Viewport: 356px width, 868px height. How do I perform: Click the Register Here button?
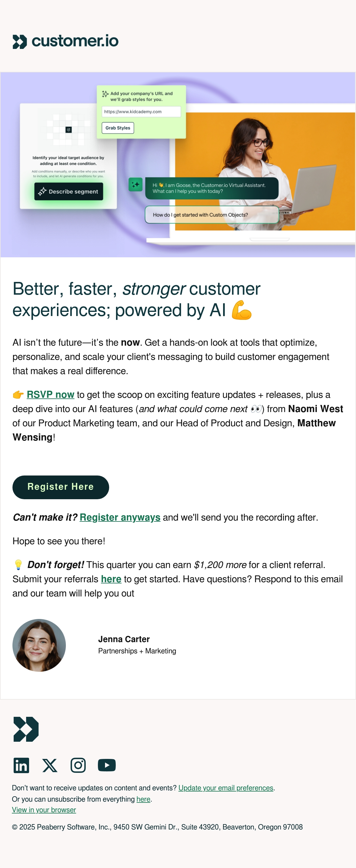[x=61, y=487]
